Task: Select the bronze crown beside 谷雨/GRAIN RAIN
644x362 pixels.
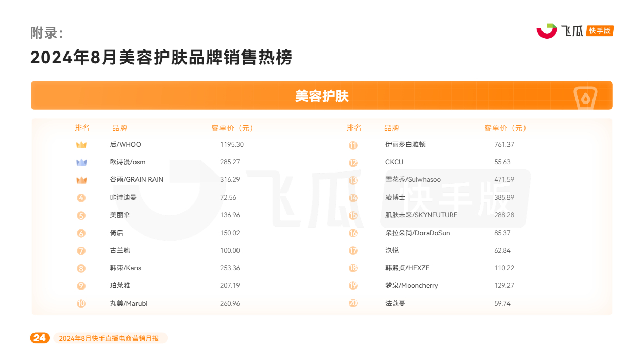Action: [81, 180]
